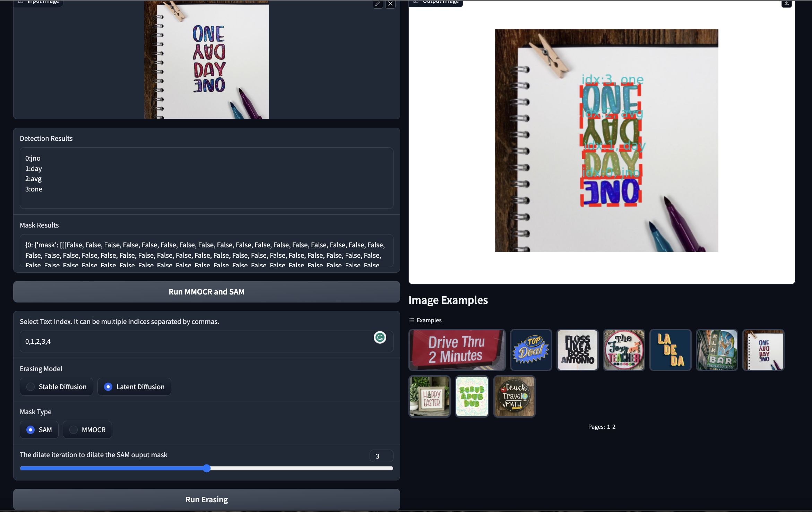Pick the Floss Like A Boss example
The width and height of the screenshot is (812, 512).
tap(577, 350)
